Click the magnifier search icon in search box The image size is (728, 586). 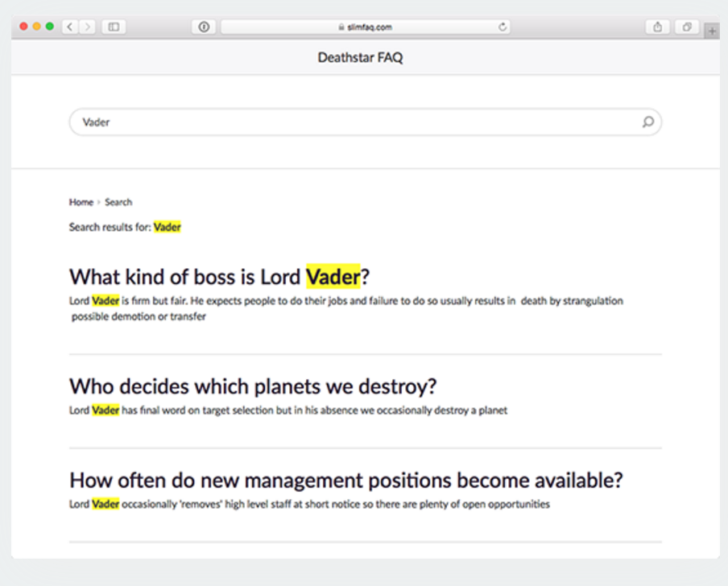(648, 122)
